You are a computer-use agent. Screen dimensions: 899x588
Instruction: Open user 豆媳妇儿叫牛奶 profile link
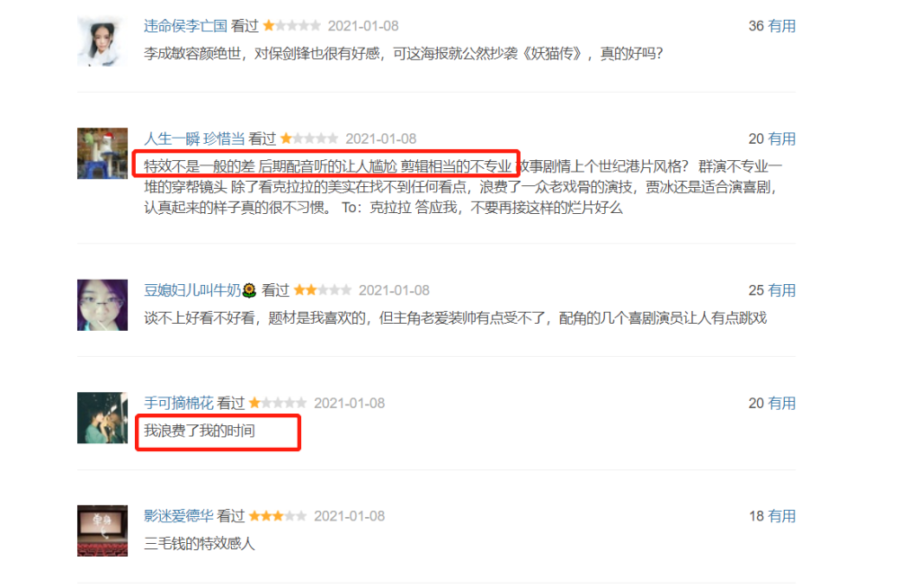tap(192, 290)
